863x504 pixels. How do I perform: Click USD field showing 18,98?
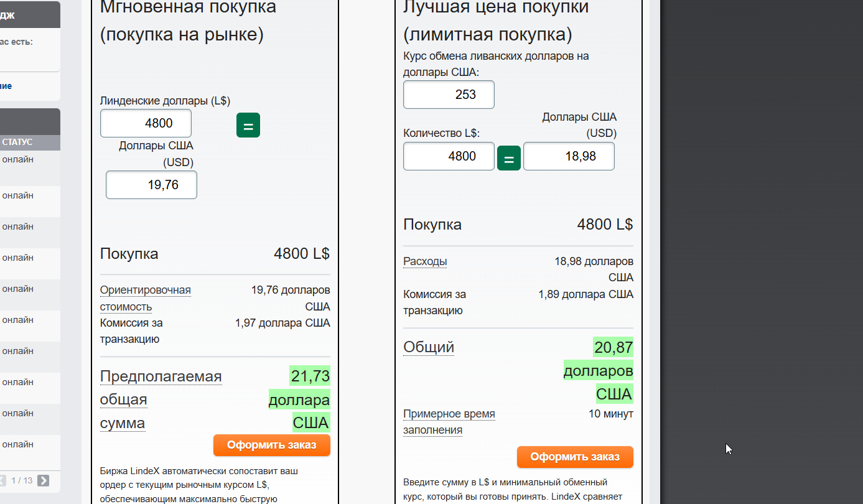point(569,156)
